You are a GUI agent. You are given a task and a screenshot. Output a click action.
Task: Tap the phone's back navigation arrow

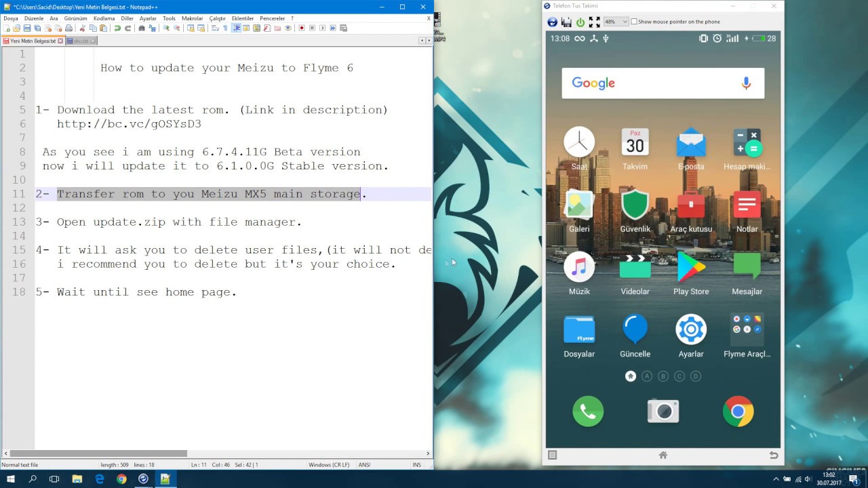[774, 455]
